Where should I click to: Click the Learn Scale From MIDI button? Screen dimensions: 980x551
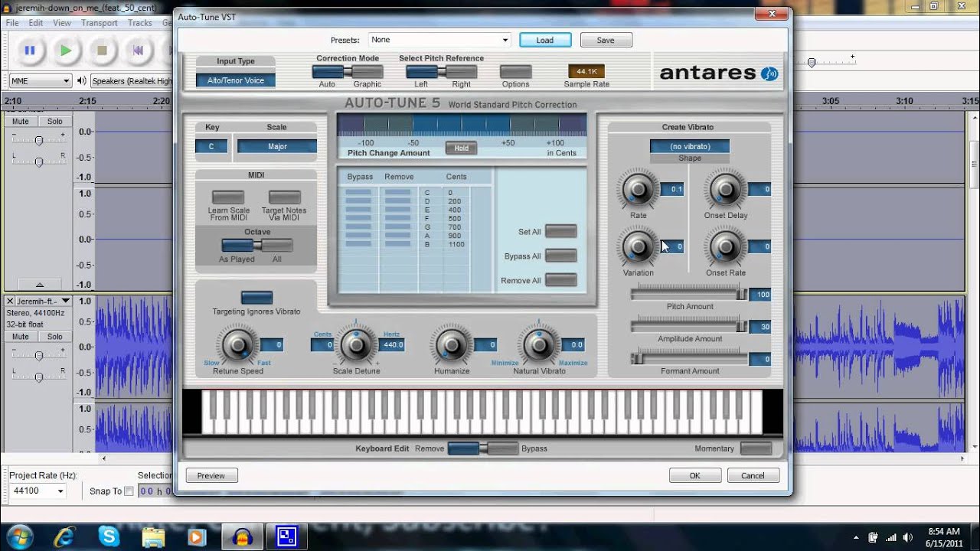pos(228,197)
